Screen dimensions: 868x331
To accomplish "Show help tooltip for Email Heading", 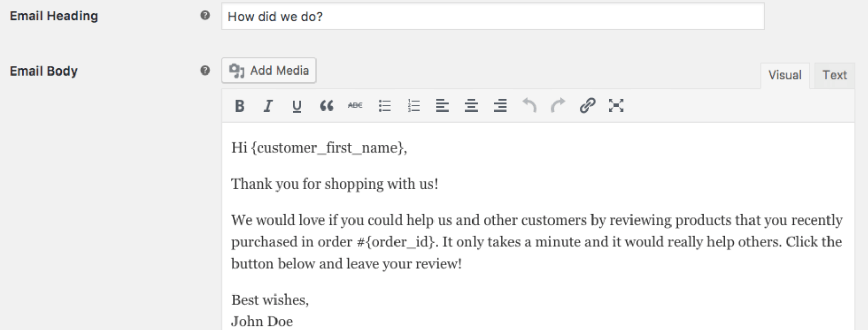I will pyautogui.click(x=205, y=16).
